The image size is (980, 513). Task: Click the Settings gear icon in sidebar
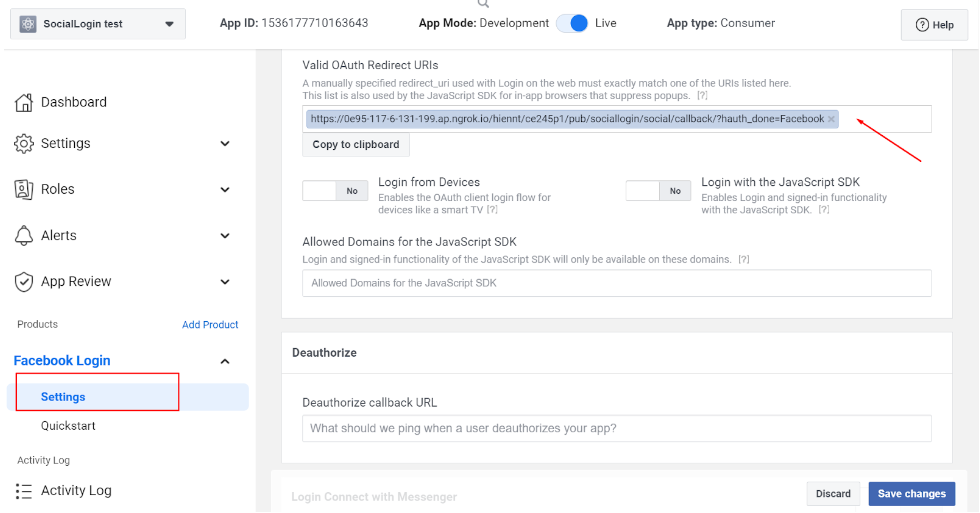[24, 144]
